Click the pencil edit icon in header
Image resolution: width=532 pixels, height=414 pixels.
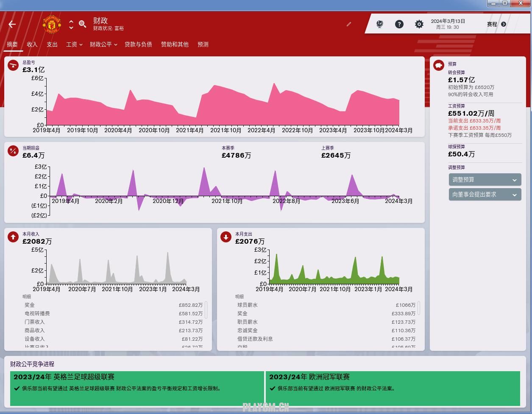click(349, 24)
